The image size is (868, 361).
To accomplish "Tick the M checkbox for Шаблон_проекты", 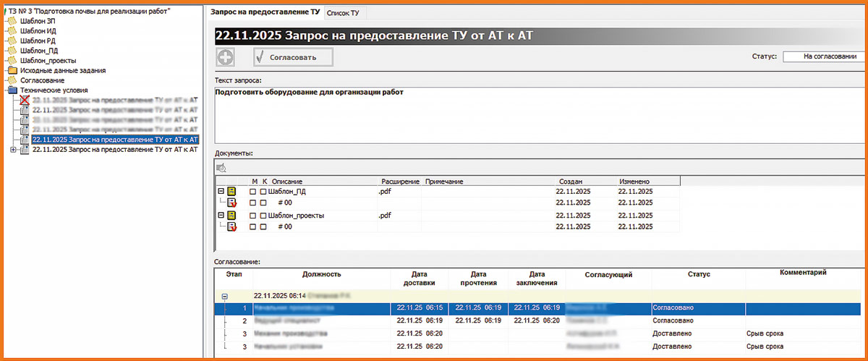I will coord(253,216).
